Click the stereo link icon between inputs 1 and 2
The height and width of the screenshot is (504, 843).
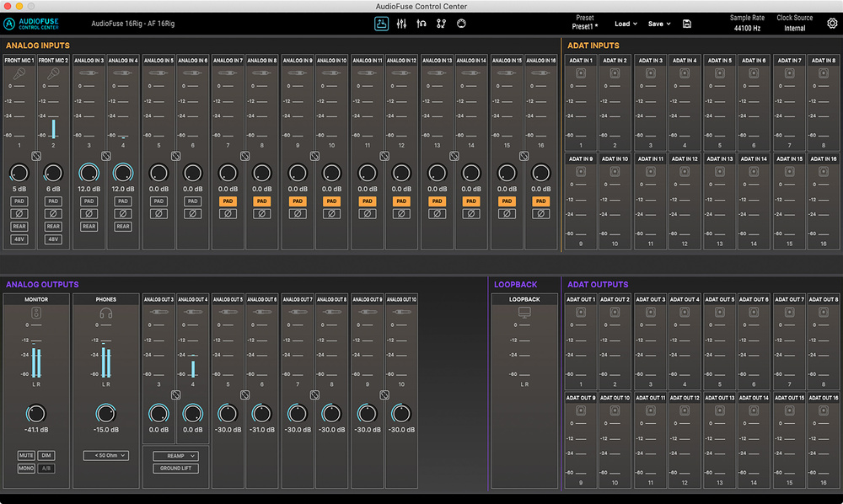36,157
